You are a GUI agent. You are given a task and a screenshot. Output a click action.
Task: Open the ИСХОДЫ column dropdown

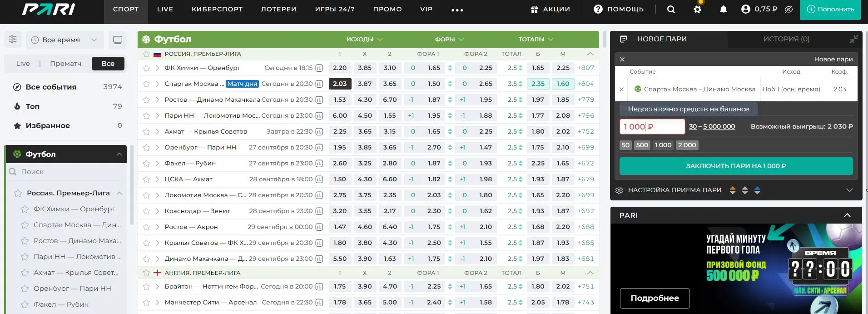[364, 40]
